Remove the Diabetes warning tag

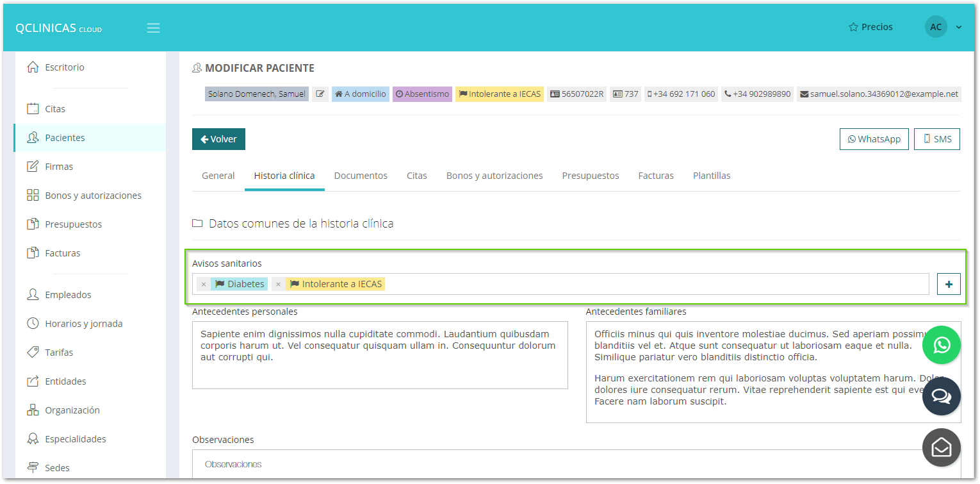[204, 284]
